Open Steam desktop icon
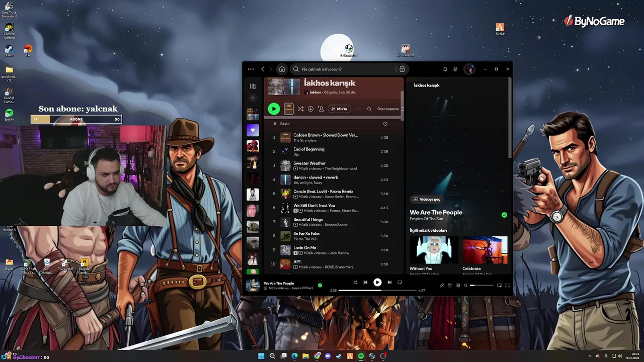The width and height of the screenshot is (644, 362). [9, 51]
